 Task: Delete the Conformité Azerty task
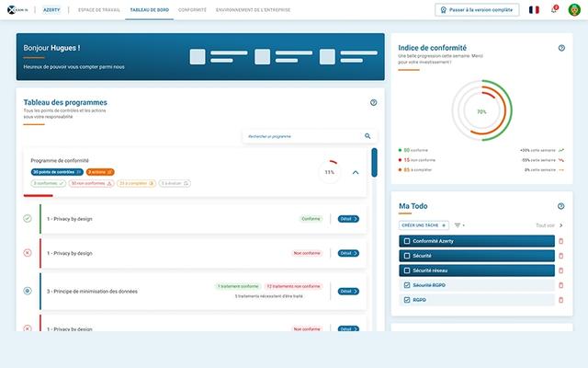pyautogui.click(x=561, y=241)
